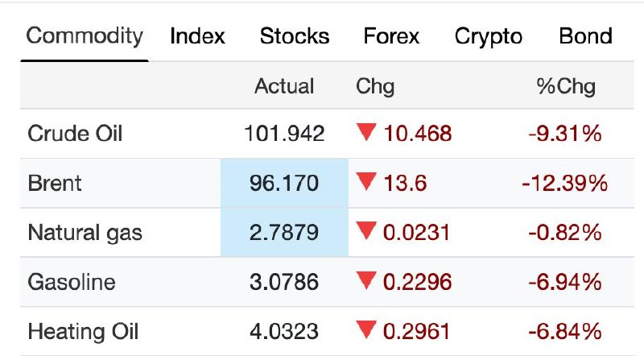
Task: Click the highlighted Brent price 96.170
Action: 284,184
